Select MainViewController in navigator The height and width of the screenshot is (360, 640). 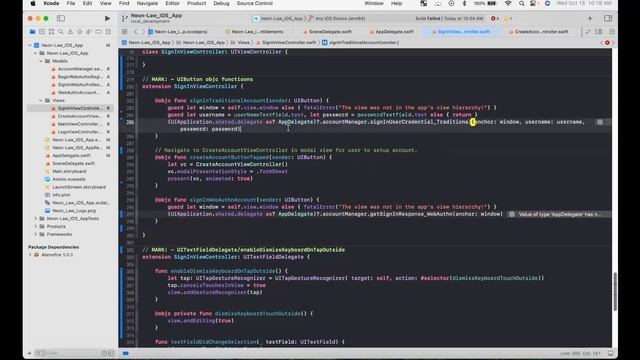(80, 124)
